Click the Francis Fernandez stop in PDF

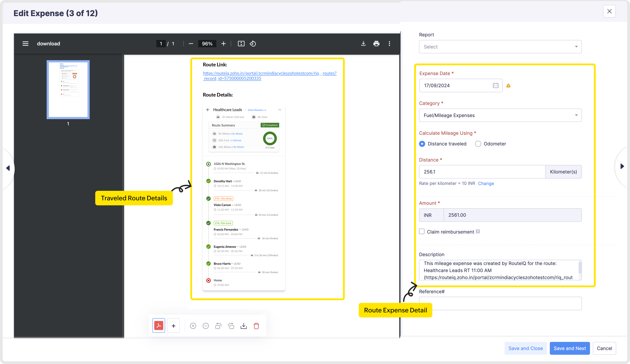click(x=226, y=229)
